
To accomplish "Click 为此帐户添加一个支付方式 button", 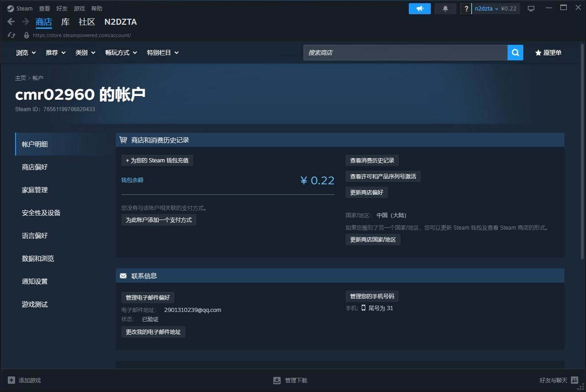I will (x=159, y=220).
